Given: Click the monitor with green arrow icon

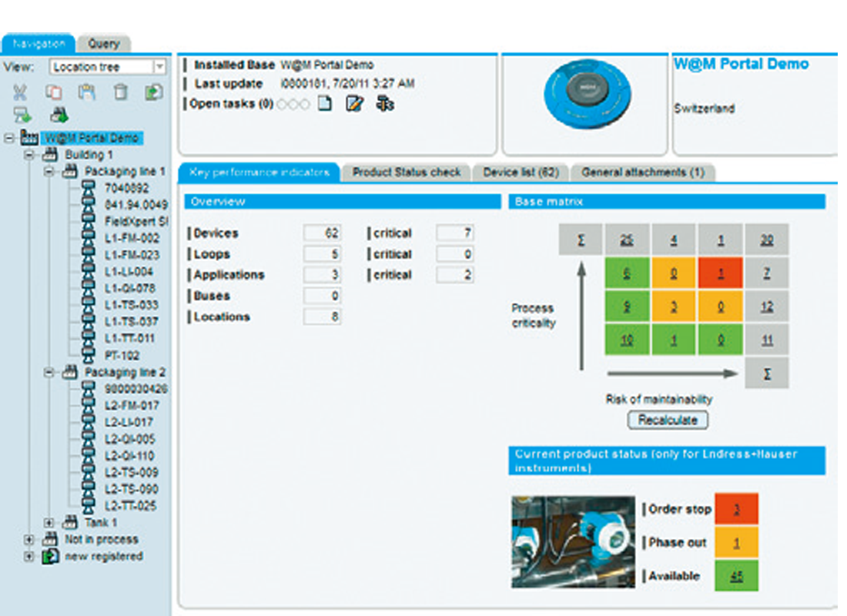Looking at the screenshot, I should coord(22,115).
